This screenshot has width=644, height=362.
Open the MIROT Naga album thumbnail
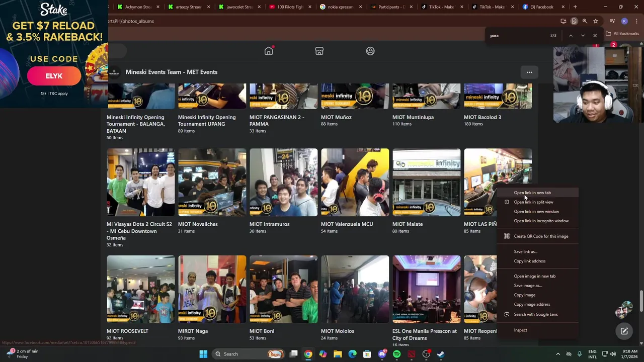coord(212,289)
